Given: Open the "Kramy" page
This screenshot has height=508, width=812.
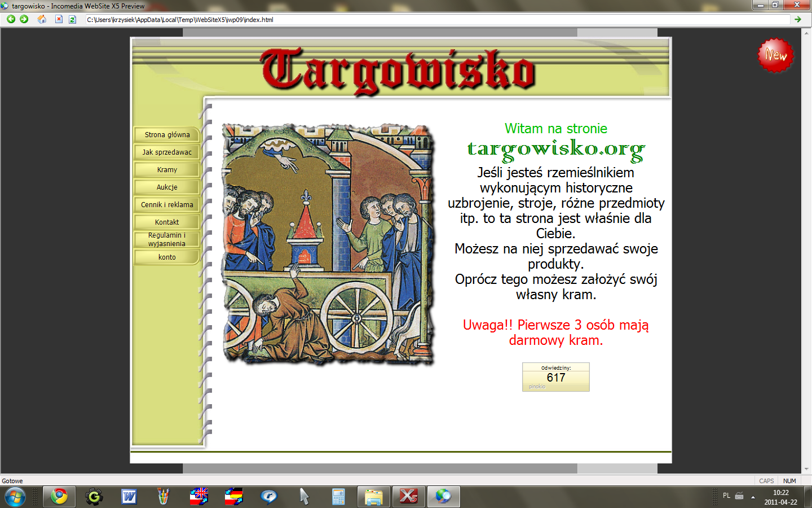Looking at the screenshot, I should point(167,170).
